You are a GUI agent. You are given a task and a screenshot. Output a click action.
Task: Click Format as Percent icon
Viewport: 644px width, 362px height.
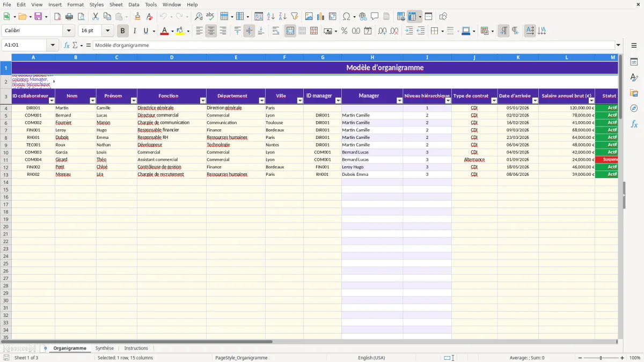[x=344, y=31]
